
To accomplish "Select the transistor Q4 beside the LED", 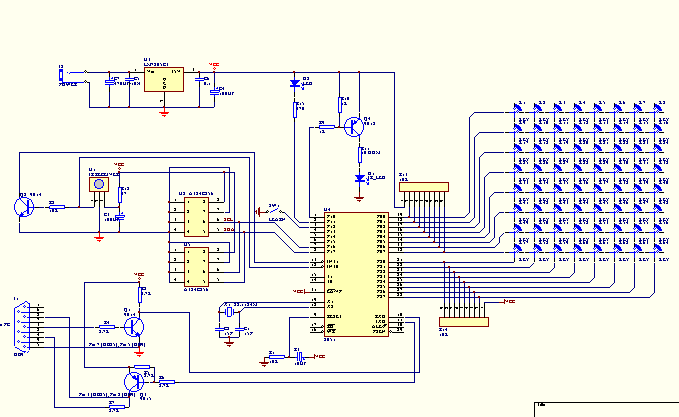I will pos(353,127).
